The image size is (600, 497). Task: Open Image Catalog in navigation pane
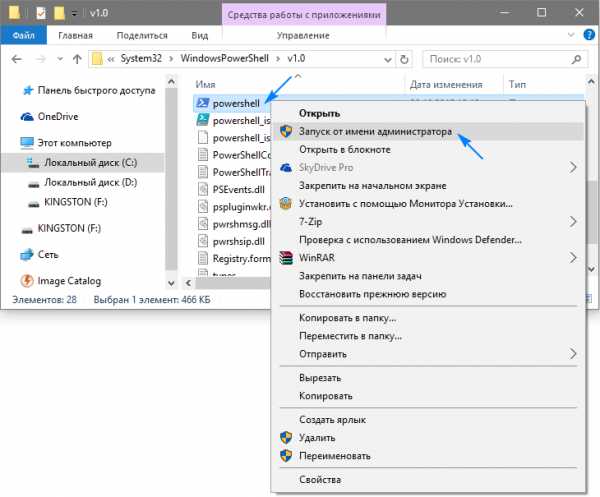(x=69, y=281)
